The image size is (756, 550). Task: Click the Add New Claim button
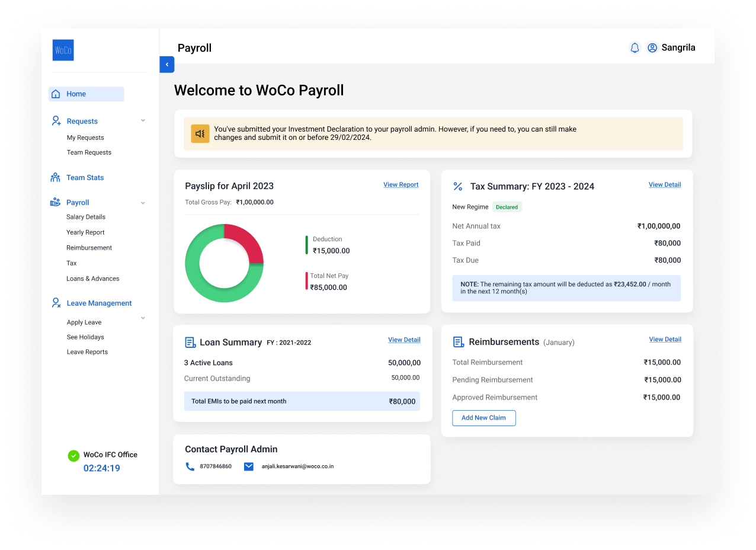483,418
